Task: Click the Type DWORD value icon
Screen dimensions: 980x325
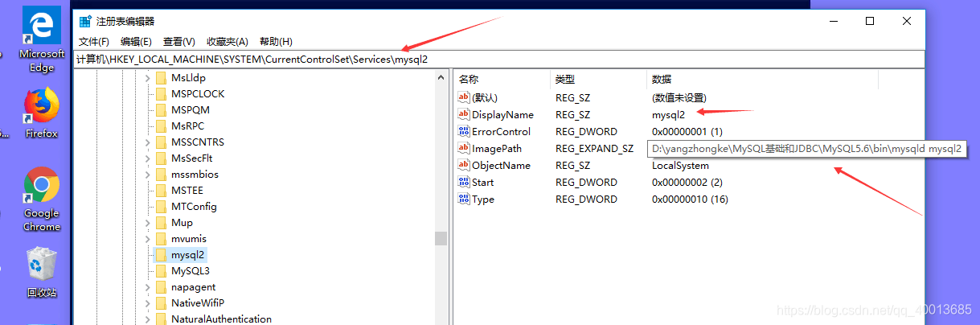Action: [463, 199]
